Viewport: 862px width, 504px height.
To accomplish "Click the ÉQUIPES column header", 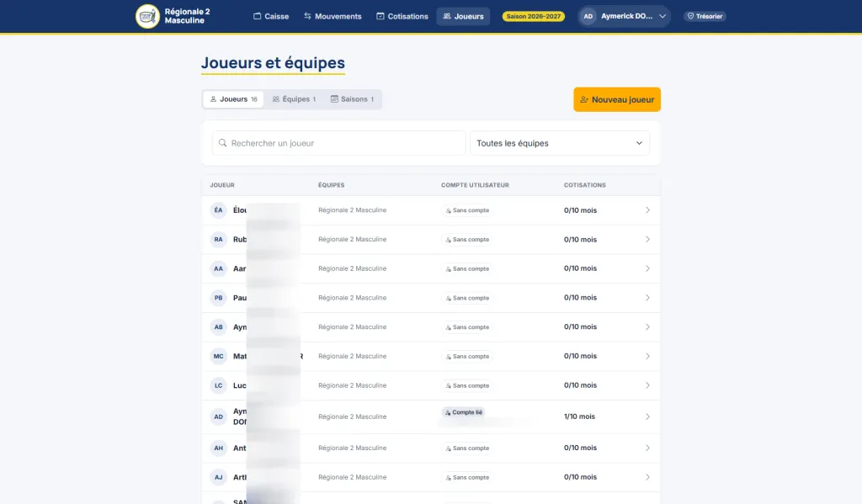I will [332, 185].
